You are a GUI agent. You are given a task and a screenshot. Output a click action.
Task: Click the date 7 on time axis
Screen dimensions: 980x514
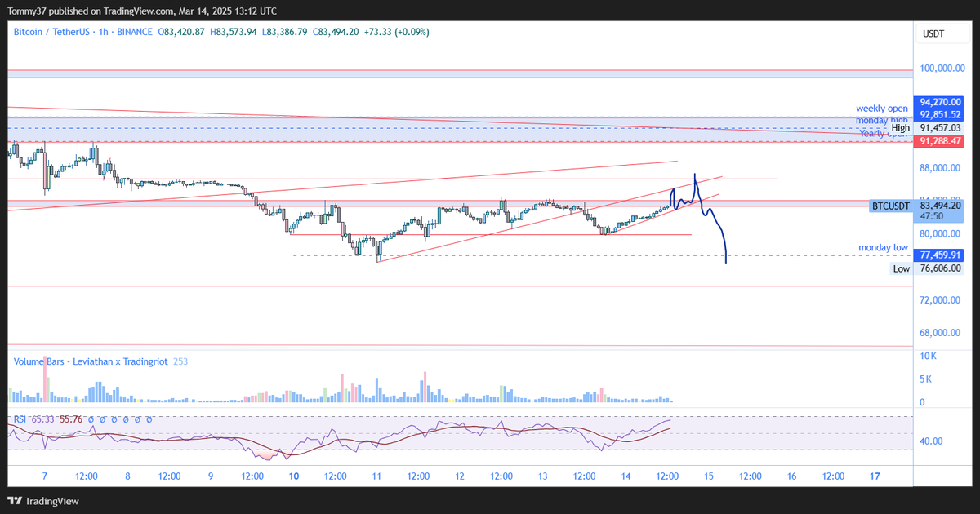45,476
